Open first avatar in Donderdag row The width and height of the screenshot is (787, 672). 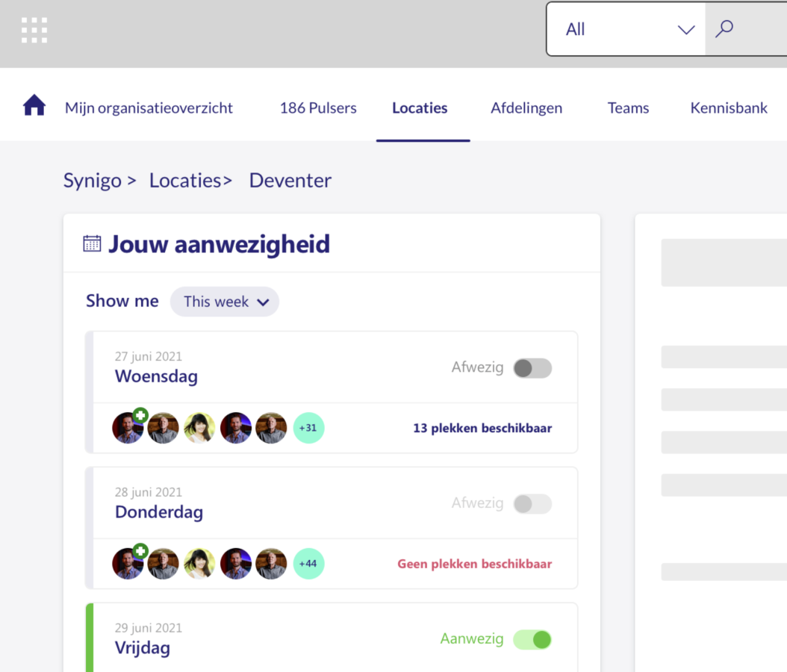pyautogui.click(x=128, y=564)
